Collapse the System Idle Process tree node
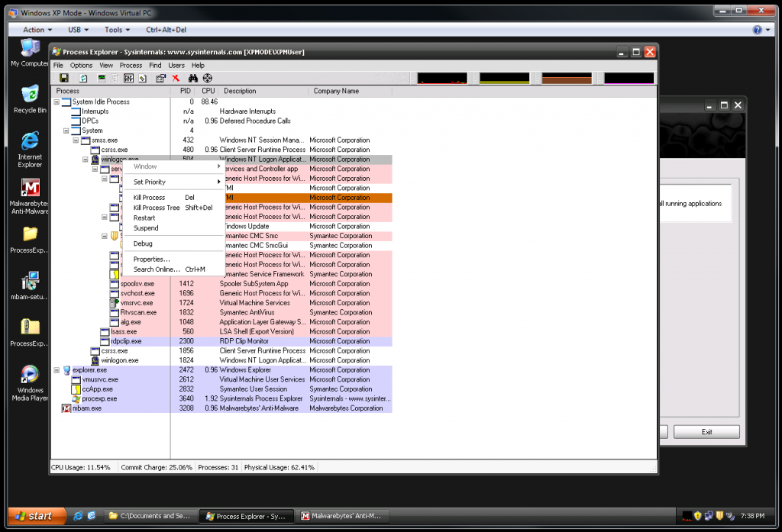This screenshot has height=532, width=782. [57, 102]
